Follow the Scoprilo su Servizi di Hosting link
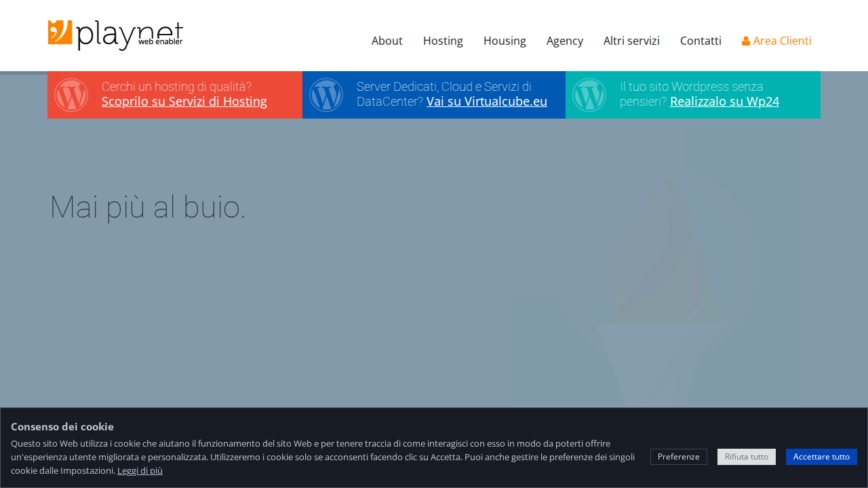Image resolution: width=868 pixels, height=488 pixels. 184,102
